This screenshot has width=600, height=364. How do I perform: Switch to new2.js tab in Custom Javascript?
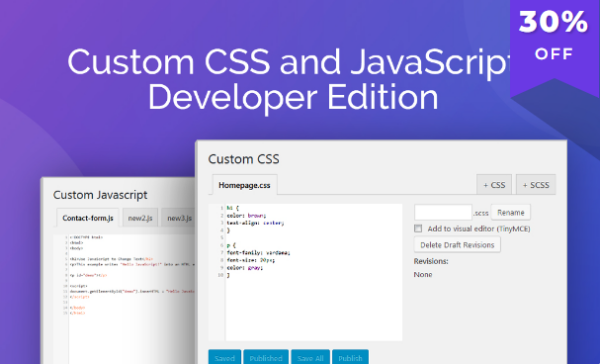point(140,218)
